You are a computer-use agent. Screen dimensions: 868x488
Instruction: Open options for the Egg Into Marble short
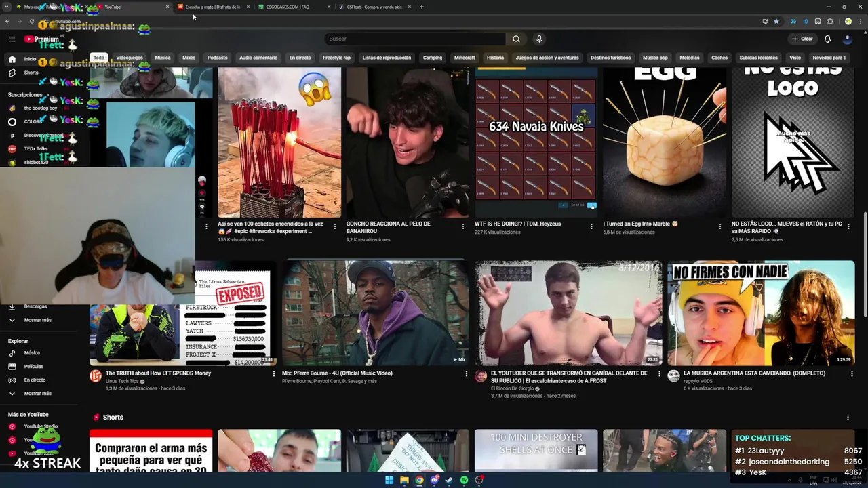click(x=720, y=226)
